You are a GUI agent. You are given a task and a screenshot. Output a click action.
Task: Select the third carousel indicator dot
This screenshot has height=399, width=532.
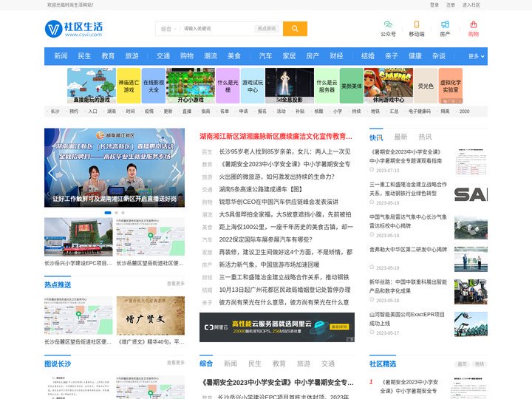[x=123, y=213]
